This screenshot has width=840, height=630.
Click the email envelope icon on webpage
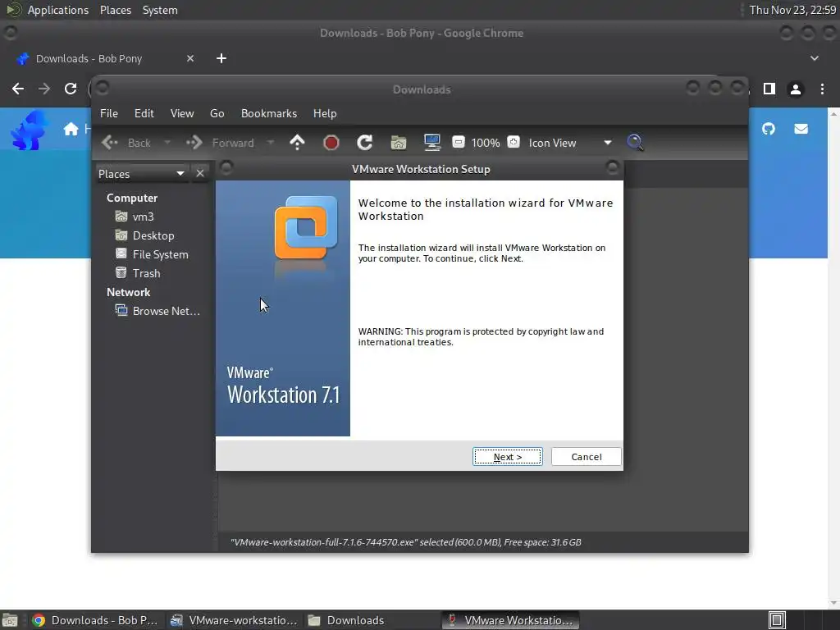pyautogui.click(x=801, y=129)
